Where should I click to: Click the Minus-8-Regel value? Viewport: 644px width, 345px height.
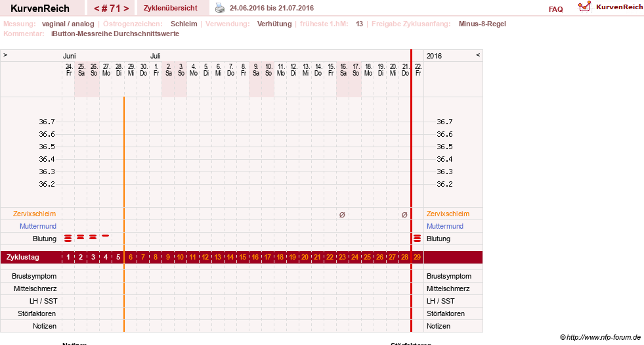pos(482,24)
